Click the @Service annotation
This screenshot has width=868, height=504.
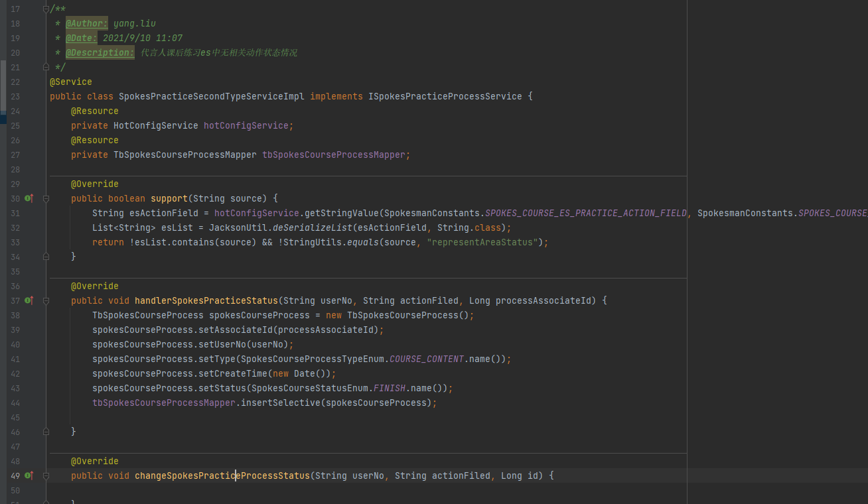coord(70,82)
